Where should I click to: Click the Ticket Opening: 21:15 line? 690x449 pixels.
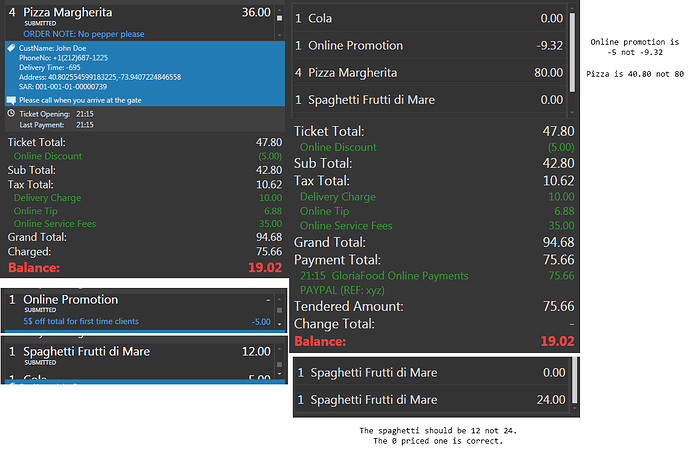tap(56, 114)
